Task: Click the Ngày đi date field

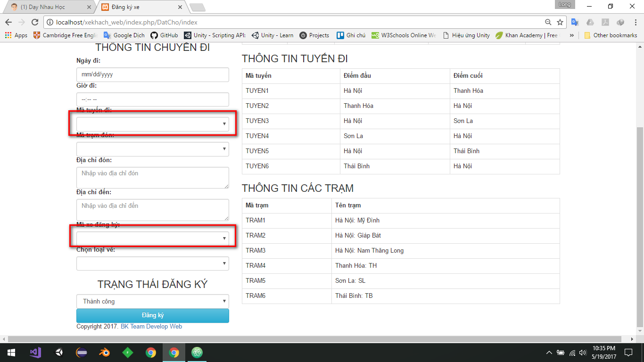Action: click(x=152, y=74)
